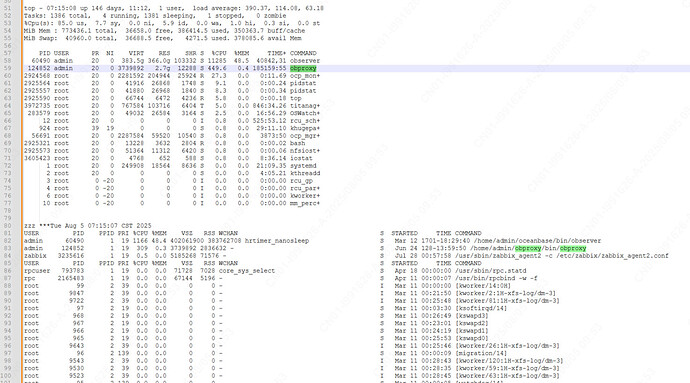This screenshot has width=690, height=383.
Task: Click the [migration/14] entry
Action: [x=481, y=353]
